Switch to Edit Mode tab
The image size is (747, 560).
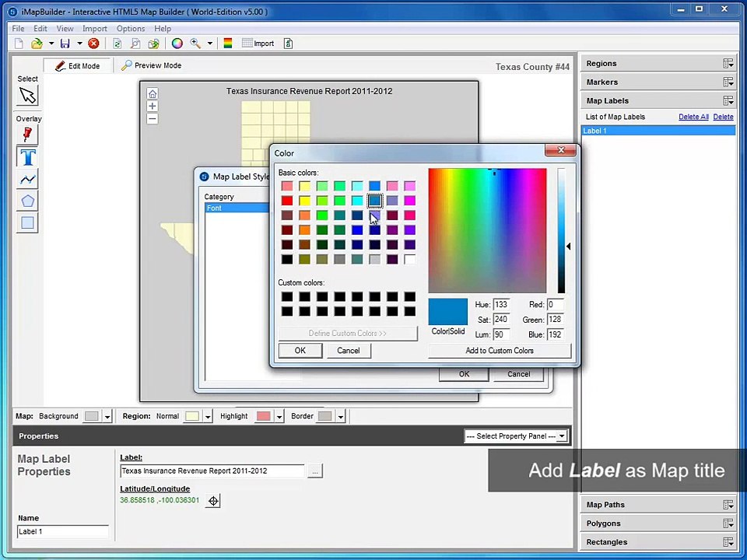[x=78, y=65]
